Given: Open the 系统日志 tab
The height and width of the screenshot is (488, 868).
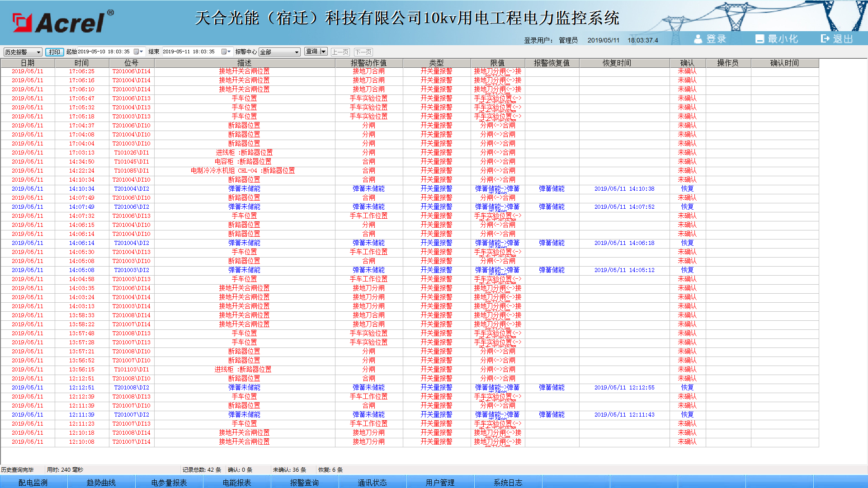Looking at the screenshot, I should pyautogui.click(x=508, y=482).
